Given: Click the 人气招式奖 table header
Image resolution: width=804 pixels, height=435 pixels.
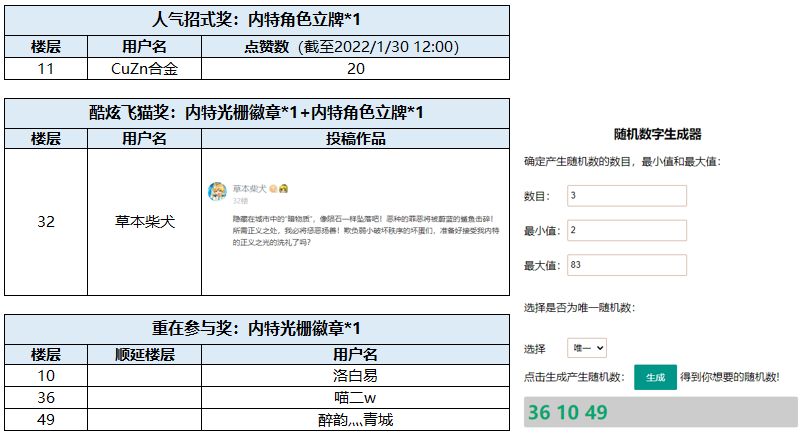Looking at the screenshot, I should [x=256, y=20].
